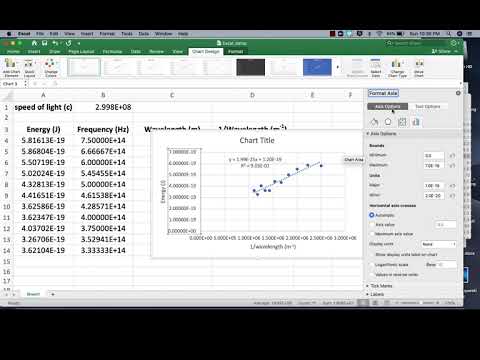Select Maximum axis value option
480x360 pixels.
click(x=372, y=234)
